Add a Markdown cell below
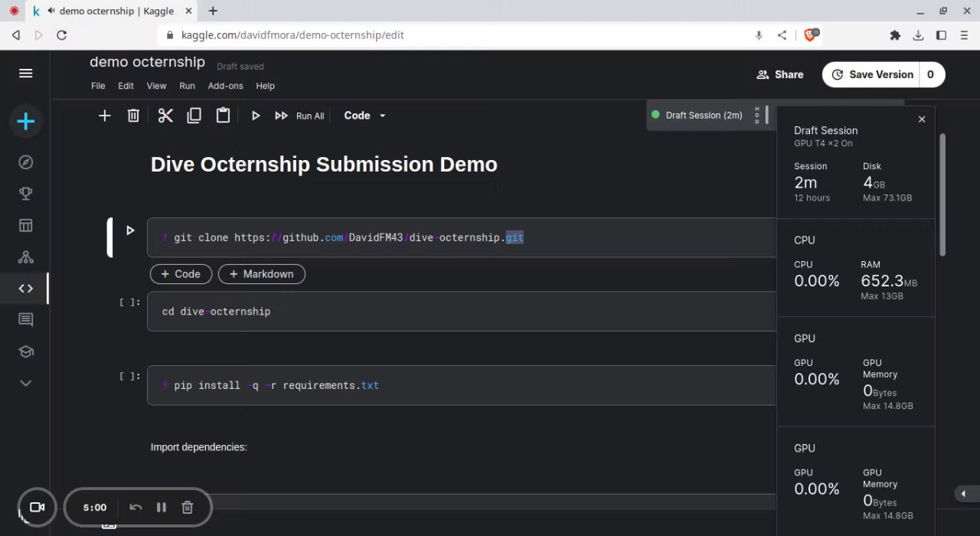980x536 pixels. click(x=261, y=274)
